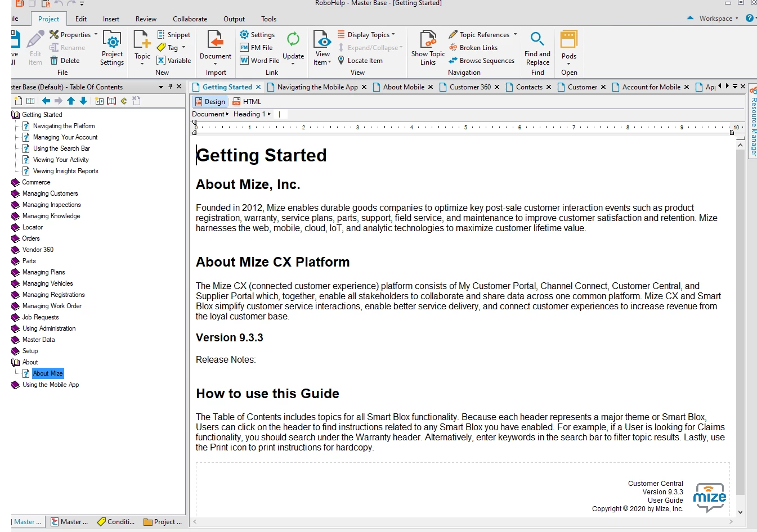Viewport: 757px width, 532px height.
Task: Switch to HTML view
Action: 247,102
